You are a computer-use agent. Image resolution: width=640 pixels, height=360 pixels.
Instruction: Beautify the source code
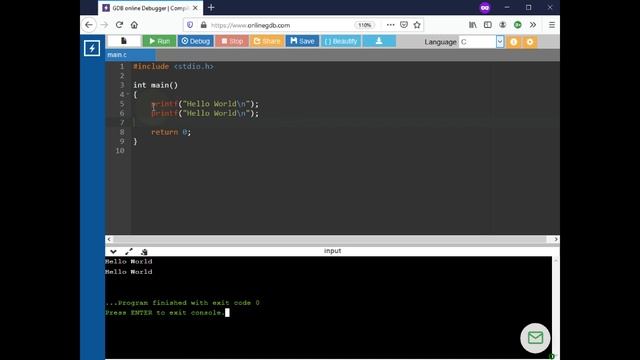coord(341,41)
